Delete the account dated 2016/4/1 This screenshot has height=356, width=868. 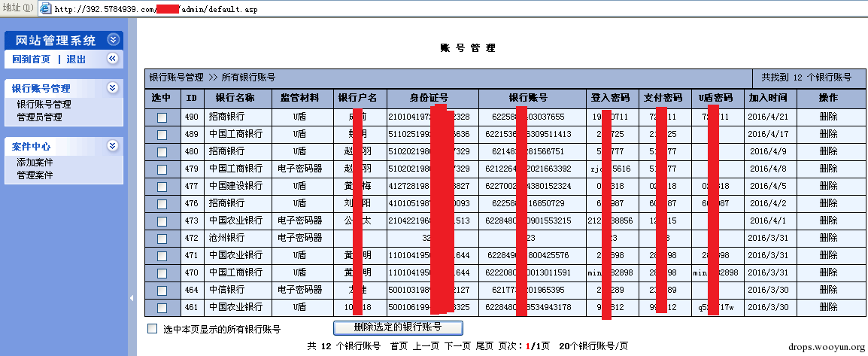click(828, 221)
